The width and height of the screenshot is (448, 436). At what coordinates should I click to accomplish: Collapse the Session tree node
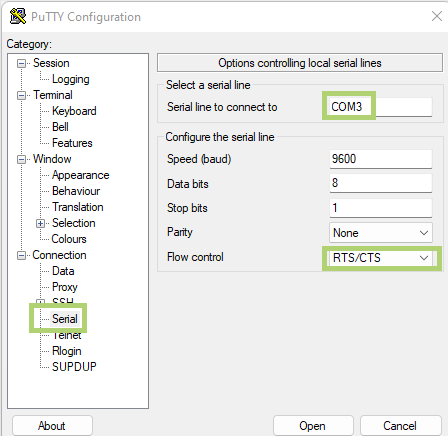tap(21, 63)
